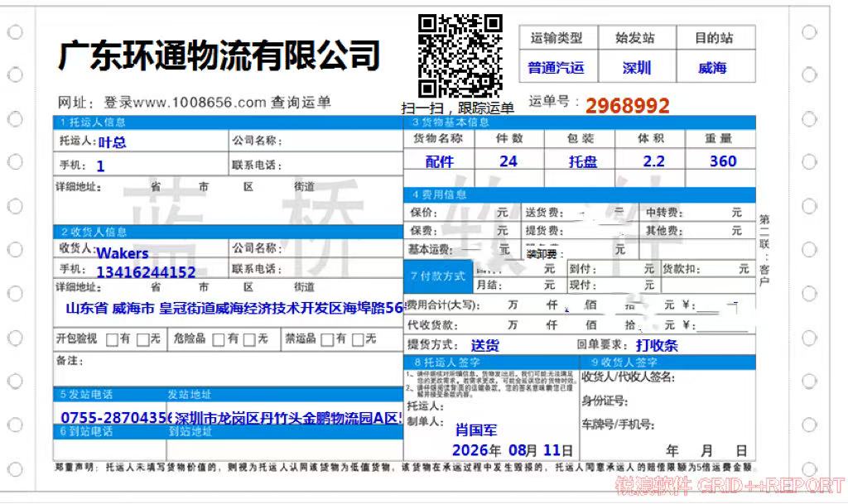Click weight value 360
Viewport: 848px width, 504px height.
(723, 161)
